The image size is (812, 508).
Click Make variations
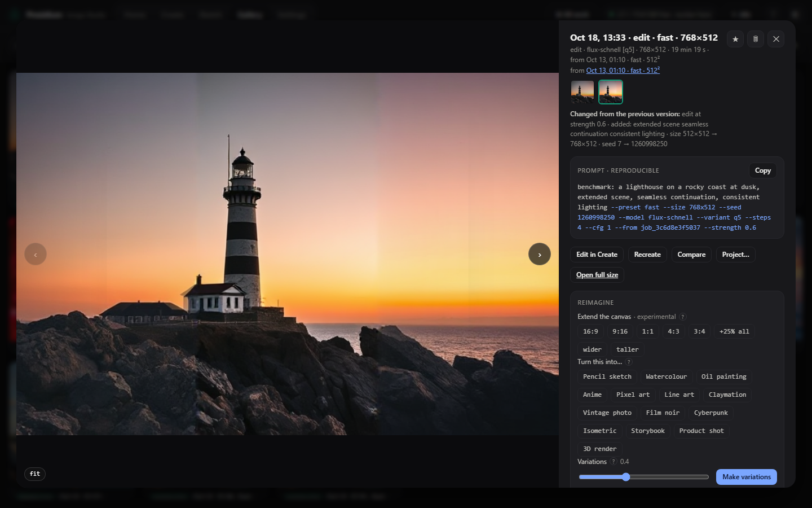click(747, 477)
